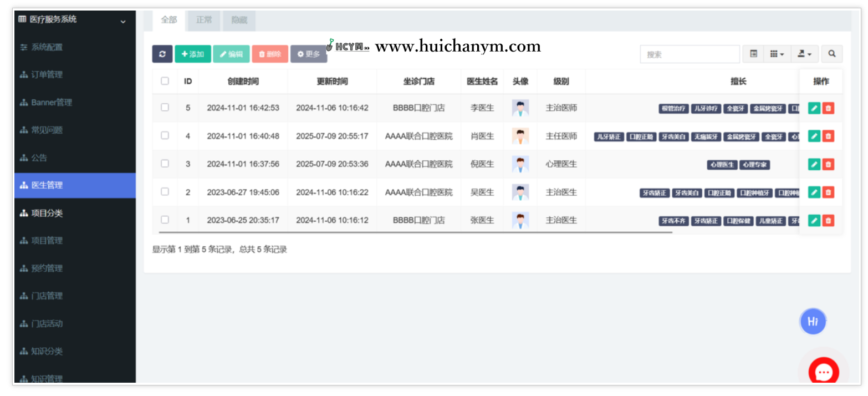
Task: Click the green edit icon for 李医生
Action: [x=814, y=108]
